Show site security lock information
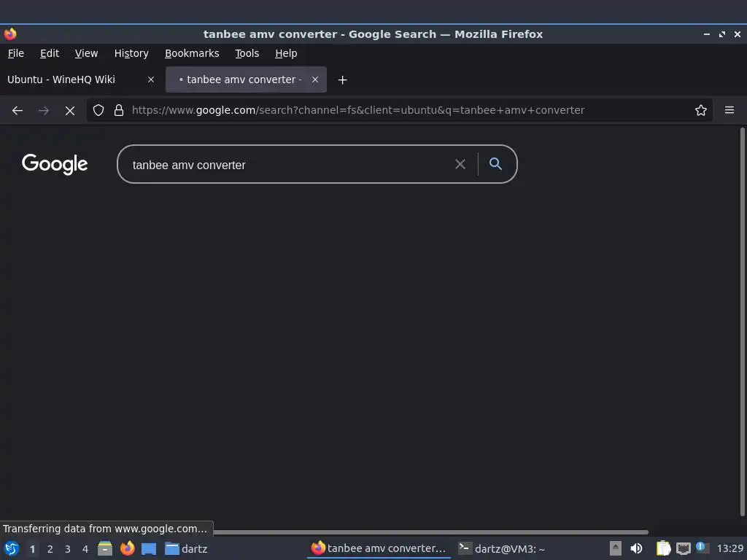747x560 pixels. tap(119, 111)
